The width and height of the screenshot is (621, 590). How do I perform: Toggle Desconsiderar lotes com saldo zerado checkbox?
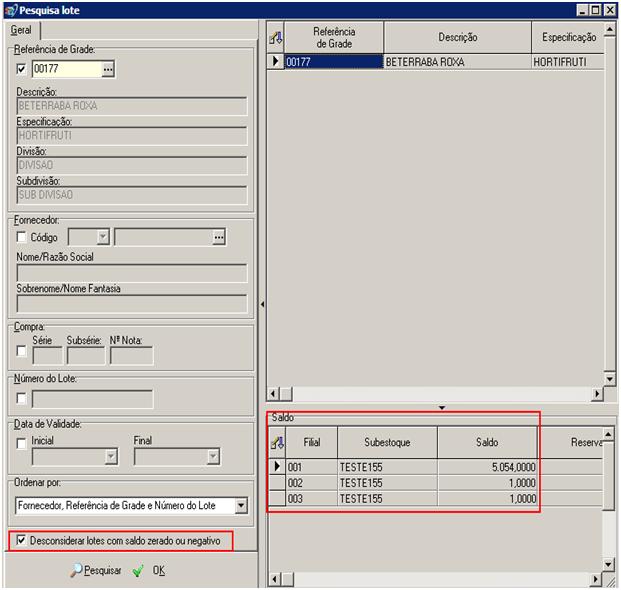[x=23, y=540]
